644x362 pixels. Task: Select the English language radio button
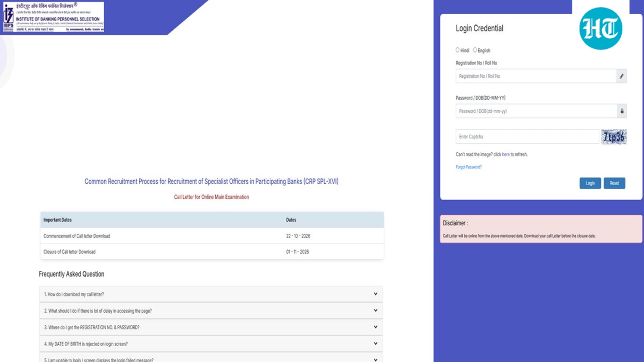475,50
